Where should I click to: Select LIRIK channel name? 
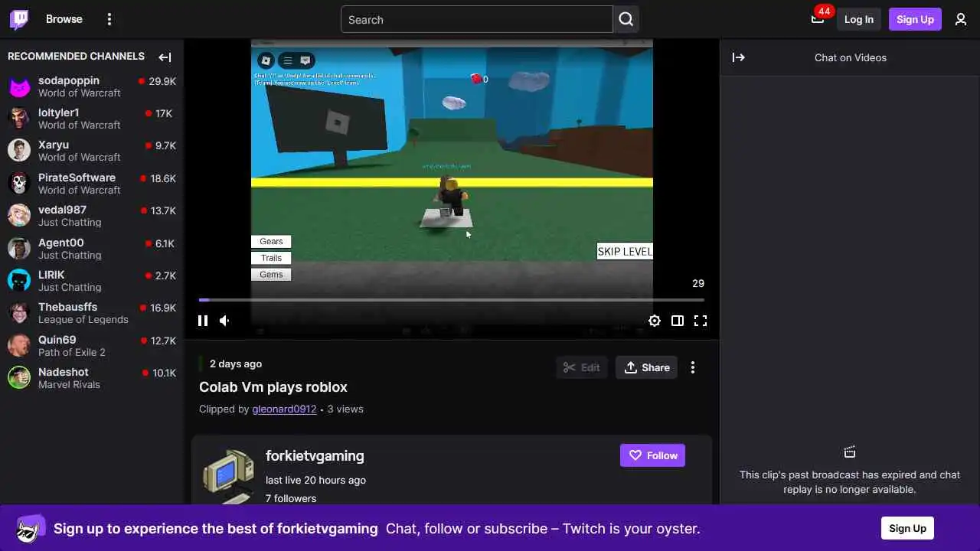(51, 275)
